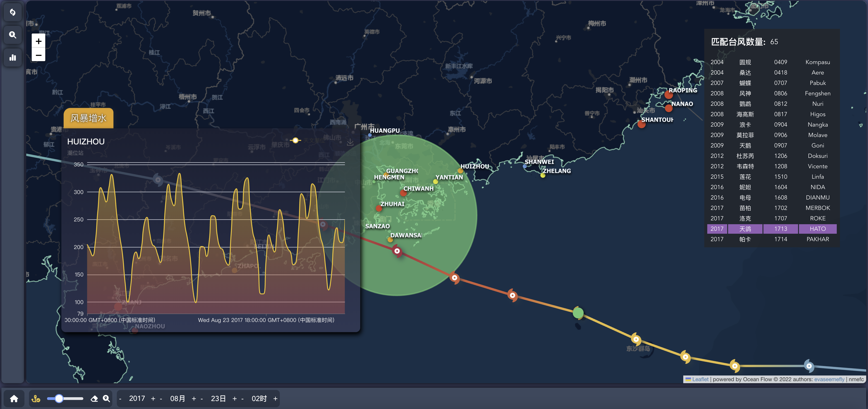Click the SHANTOU station marker
Image resolution: width=868 pixels, height=409 pixels.
click(641, 124)
